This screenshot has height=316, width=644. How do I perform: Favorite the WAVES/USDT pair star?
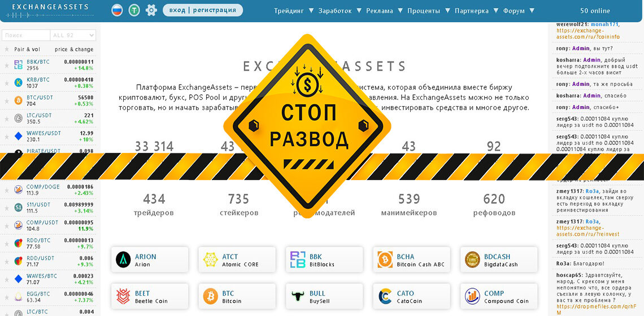click(7, 136)
